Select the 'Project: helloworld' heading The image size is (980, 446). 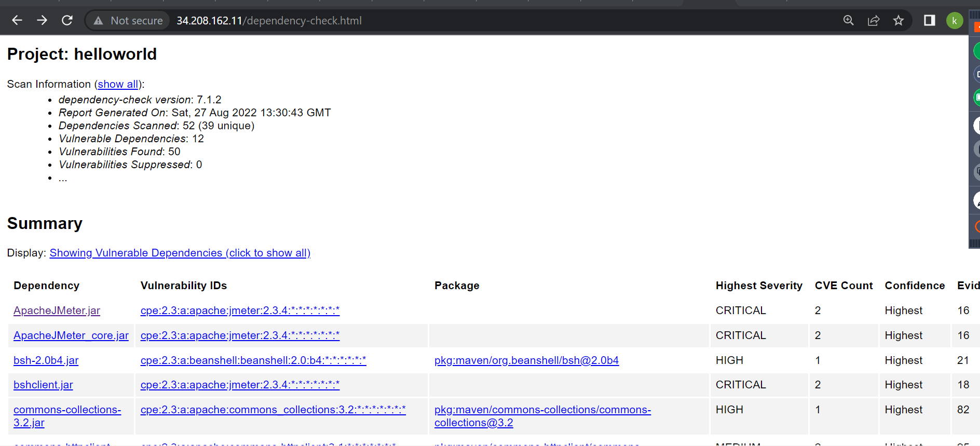pyautogui.click(x=82, y=54)
